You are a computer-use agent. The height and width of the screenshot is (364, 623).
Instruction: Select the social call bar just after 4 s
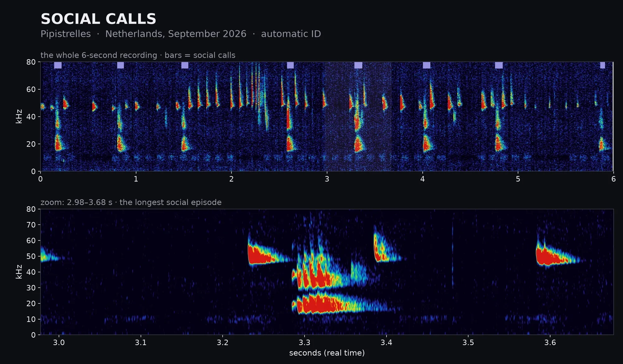pyautogui.click(x=426, y=65)
